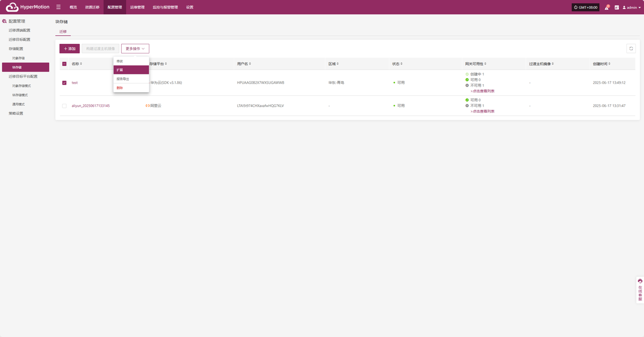The height and width of the screenshot is (337, 644).
Task: Click username HPUAAG0B2X7WXSUGAWW8 cell
Action: tap(261, 83)
